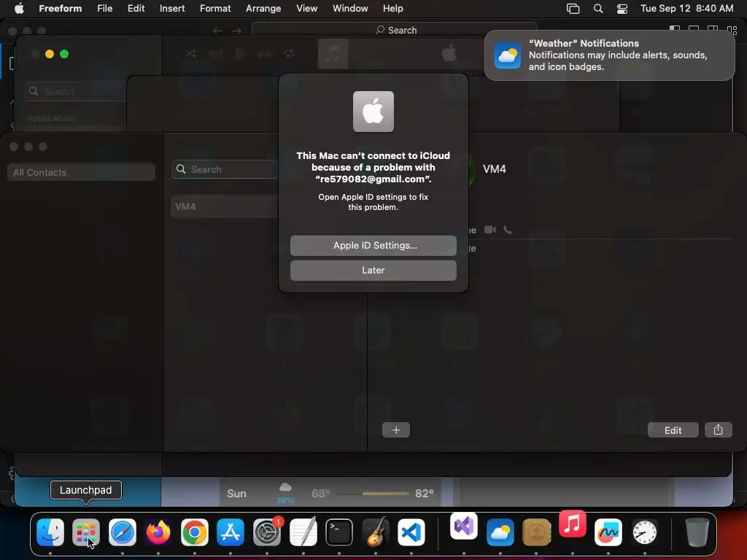
Task: Click Edit in the Contacts window
Action: coord(673,430)
